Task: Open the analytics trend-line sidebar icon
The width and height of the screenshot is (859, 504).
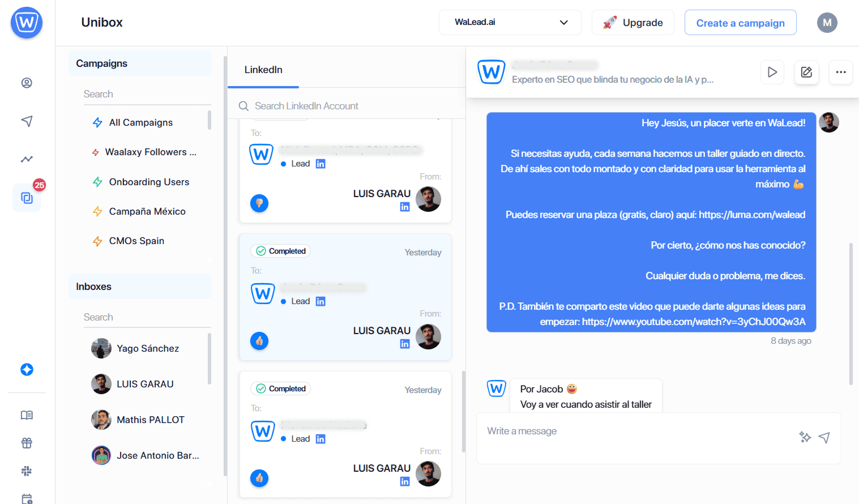Action: coord(27,159)
